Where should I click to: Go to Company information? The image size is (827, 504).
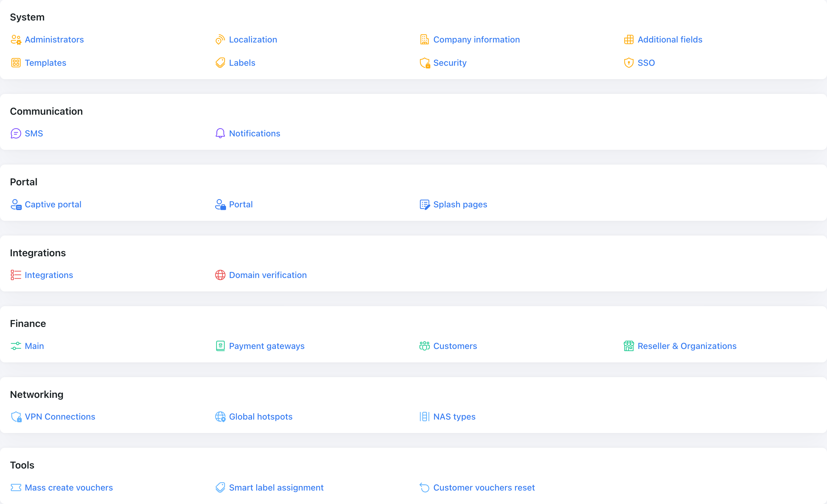point(477,39)
